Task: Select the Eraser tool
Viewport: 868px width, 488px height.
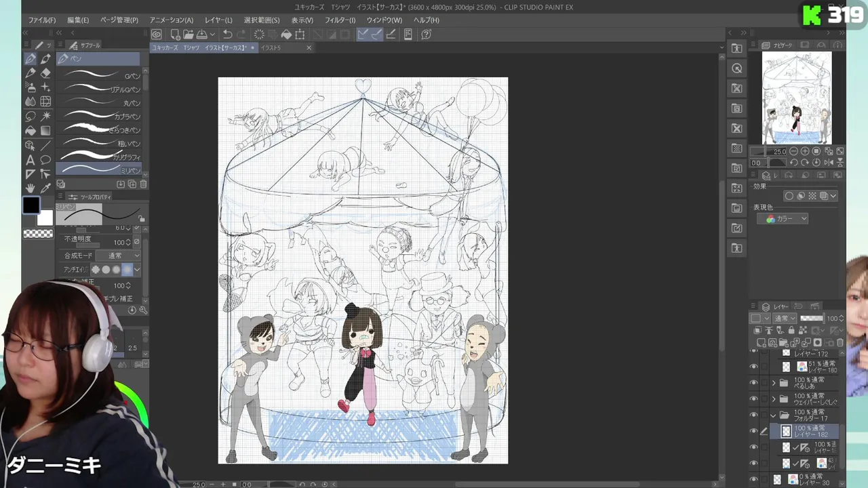Action: 45,73
